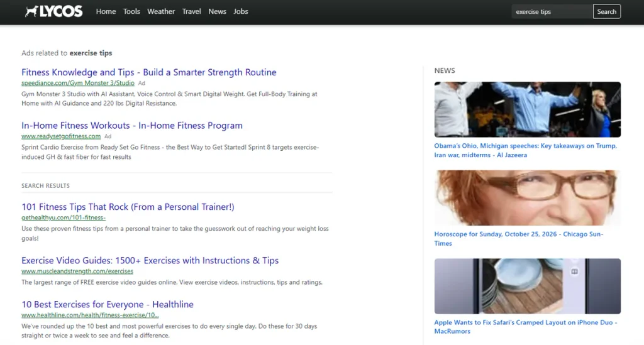Click the 'Use these proven fitness tips' snippet

coord(175,233)
